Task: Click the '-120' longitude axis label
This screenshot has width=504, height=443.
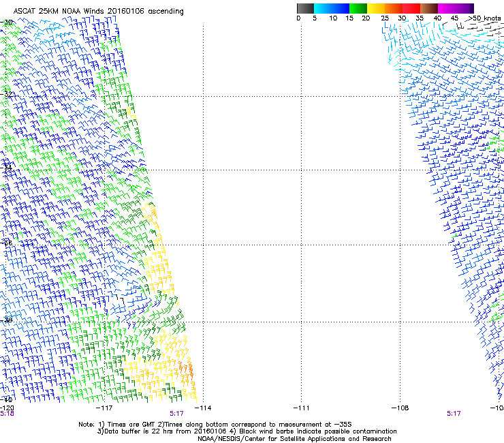Action: [x=7, y=408]
